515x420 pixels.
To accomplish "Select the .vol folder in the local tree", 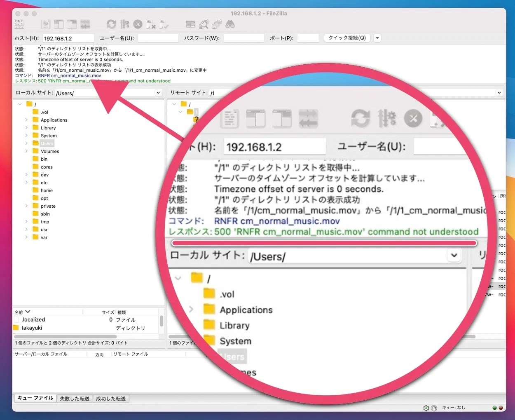I will [44, 112].
